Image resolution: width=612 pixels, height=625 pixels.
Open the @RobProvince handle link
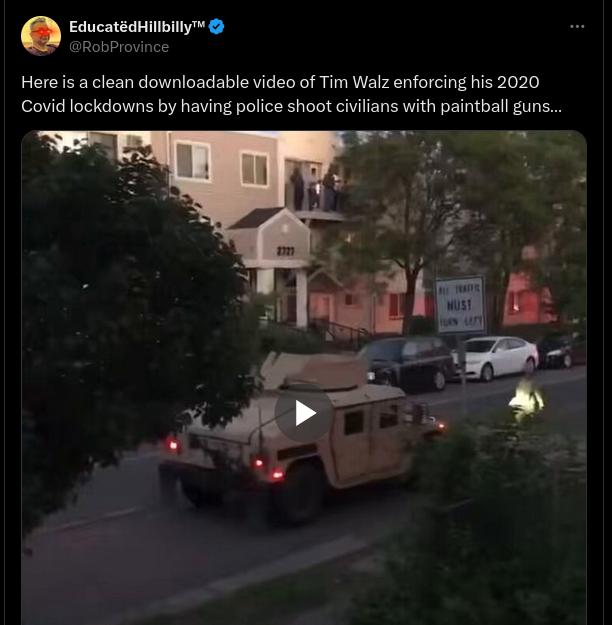pyautogui.click(x=119, y=47)
